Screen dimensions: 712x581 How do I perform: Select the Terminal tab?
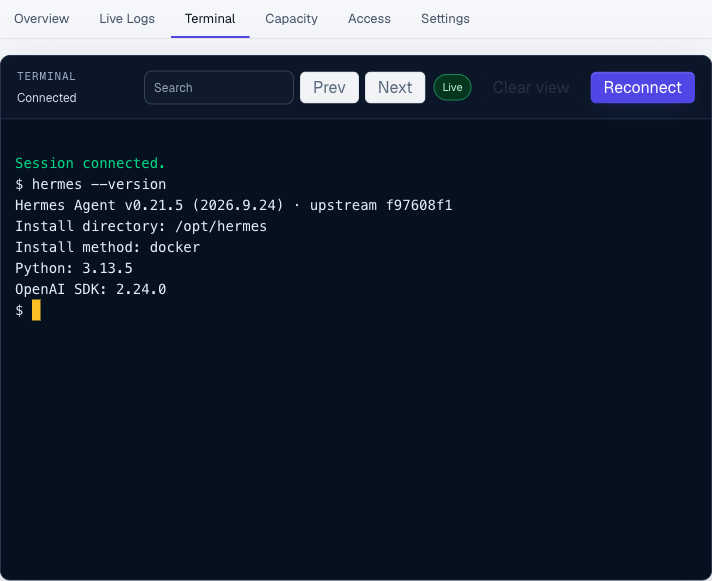[x=210, y=19]
